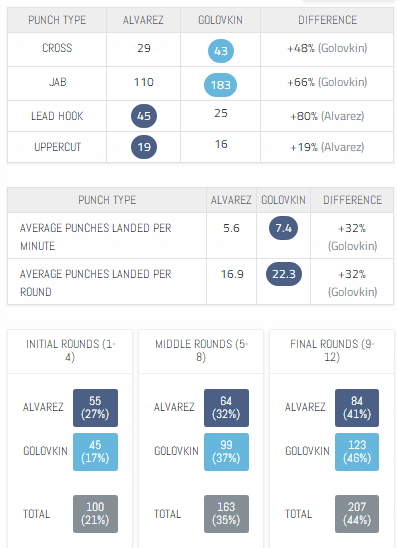The image size is (397, 548).
Task: Click Golovkin's 99 (37%) middle rounds box
Action: coord(226,452)
